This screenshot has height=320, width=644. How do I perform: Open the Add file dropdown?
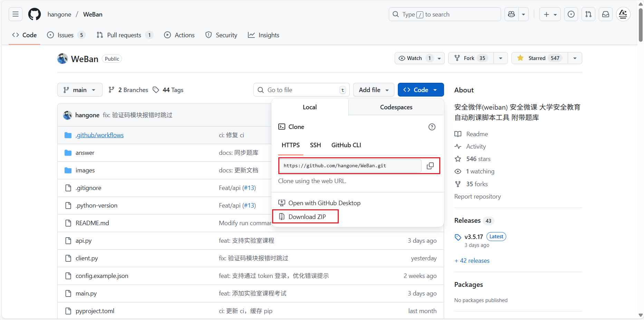(374, 90)
